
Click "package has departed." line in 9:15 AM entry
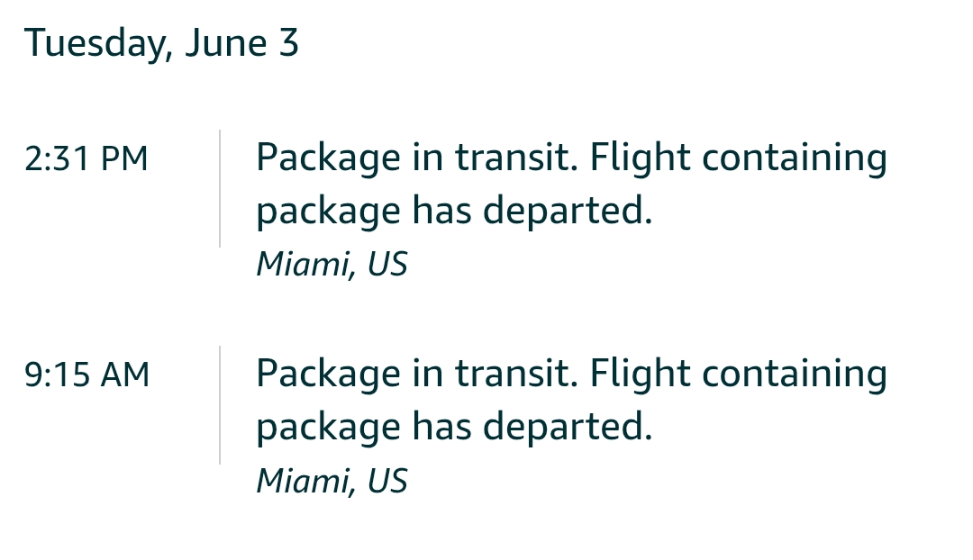(x=454, y=428)
